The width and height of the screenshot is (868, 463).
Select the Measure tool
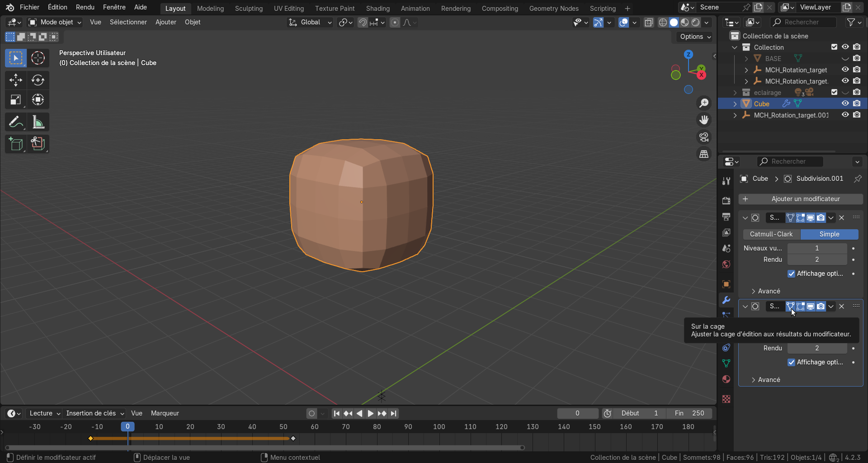pos(38,122)
